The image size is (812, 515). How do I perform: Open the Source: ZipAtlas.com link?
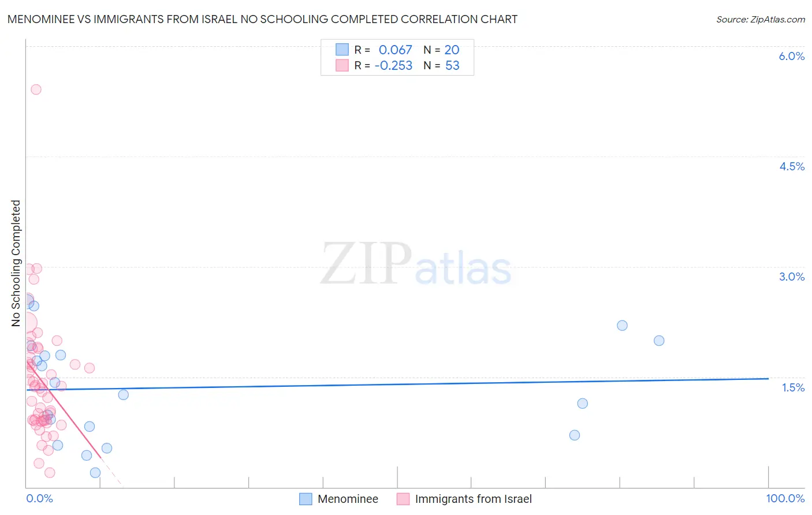click(x=761, y=19)
